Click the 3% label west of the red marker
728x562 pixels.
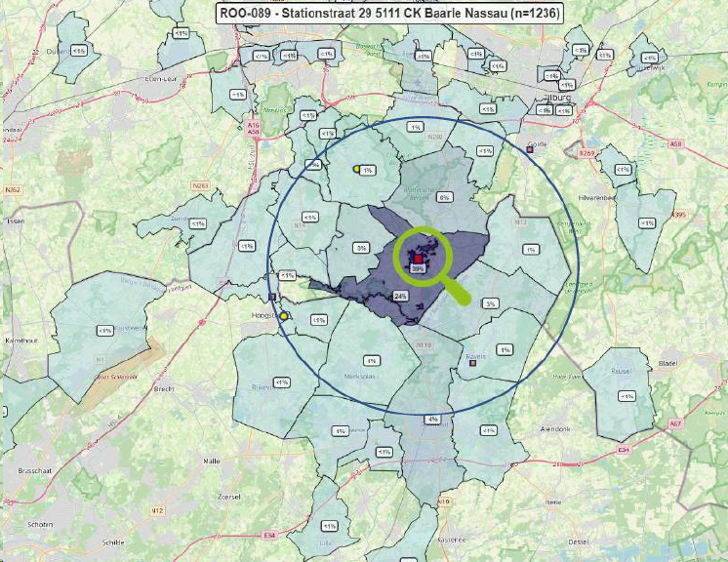coord(361,248)
